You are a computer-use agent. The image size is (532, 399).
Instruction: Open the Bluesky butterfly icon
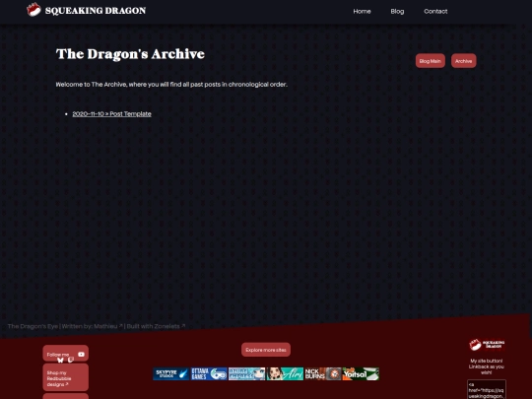coord(60,360)
